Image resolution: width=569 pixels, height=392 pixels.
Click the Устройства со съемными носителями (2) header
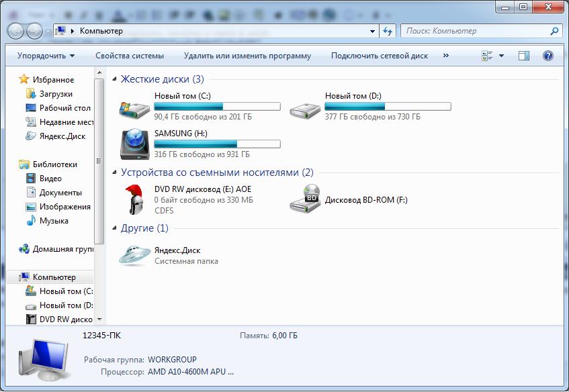pos(217,173)
